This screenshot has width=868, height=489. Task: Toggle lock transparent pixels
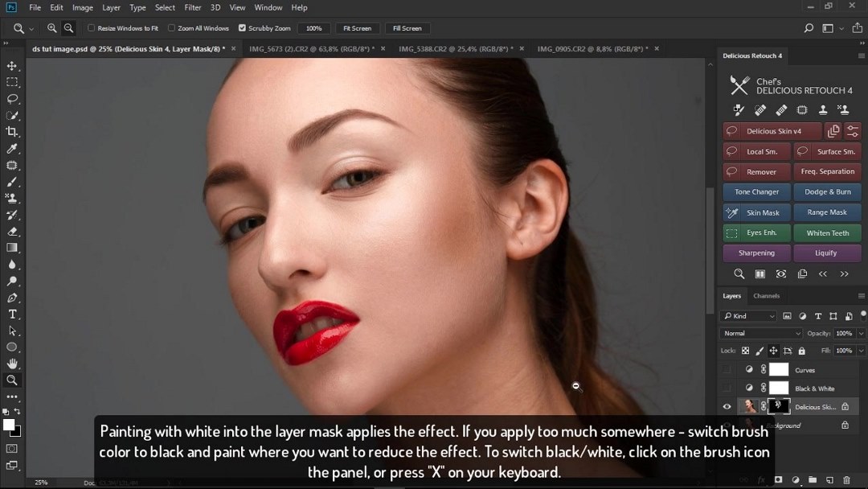click(x=746, y=351)
